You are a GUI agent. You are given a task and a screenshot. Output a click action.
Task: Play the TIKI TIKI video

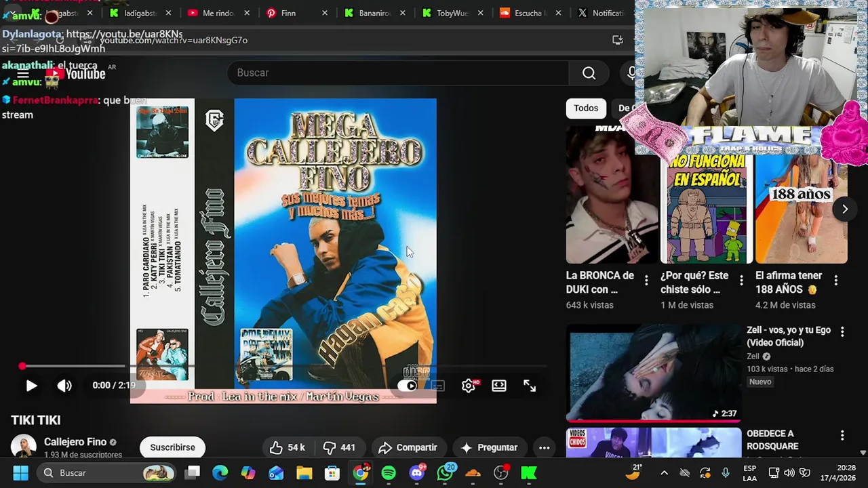coord(31,386)
